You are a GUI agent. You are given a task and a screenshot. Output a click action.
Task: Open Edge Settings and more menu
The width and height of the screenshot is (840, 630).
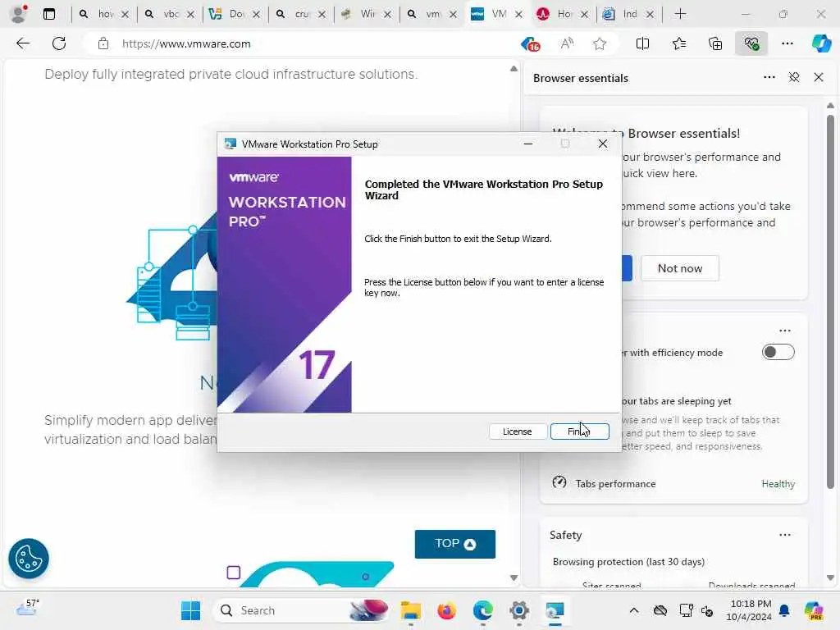tap(787, 43)
